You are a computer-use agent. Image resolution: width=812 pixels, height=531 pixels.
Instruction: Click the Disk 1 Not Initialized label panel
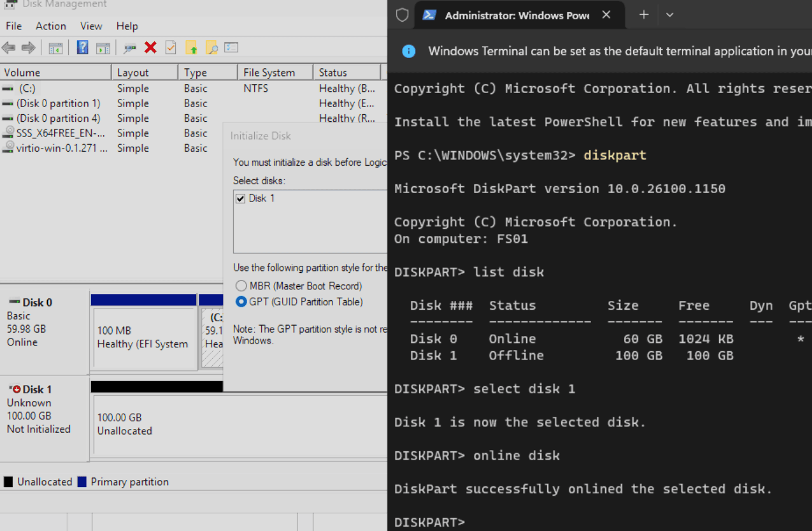click(45, 418)
